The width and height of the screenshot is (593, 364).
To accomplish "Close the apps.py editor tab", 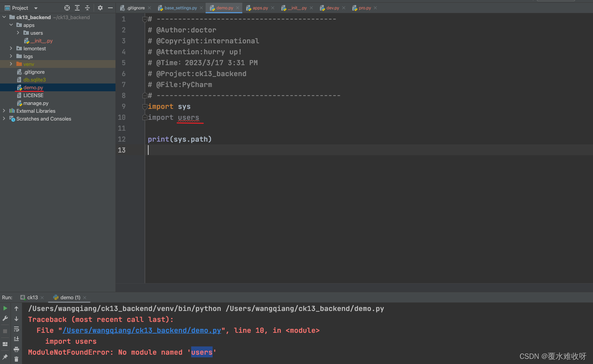I will (x=273, y=8).
